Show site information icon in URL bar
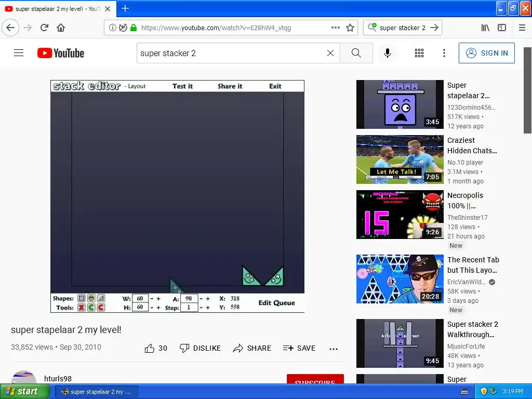The width and height of the screenshot is (532, 399). [x=112, y=28]
